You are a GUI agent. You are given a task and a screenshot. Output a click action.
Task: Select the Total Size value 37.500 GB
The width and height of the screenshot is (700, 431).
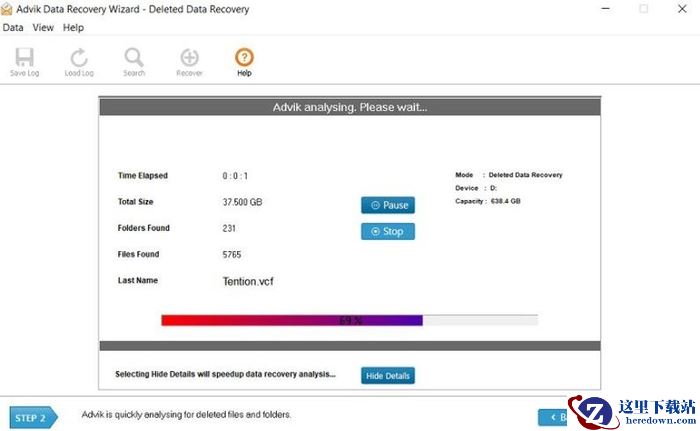click(x=242, y=202)
